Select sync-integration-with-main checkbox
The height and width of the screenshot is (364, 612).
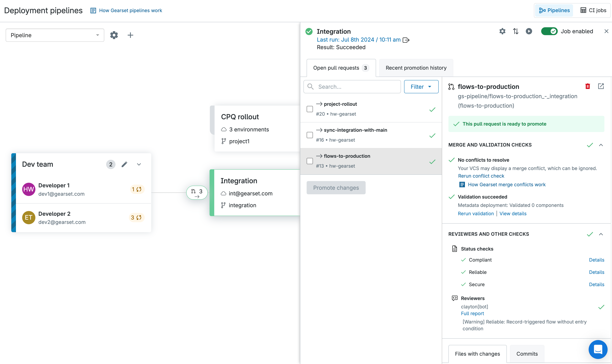pyautogui.click(x=310, y=135)
